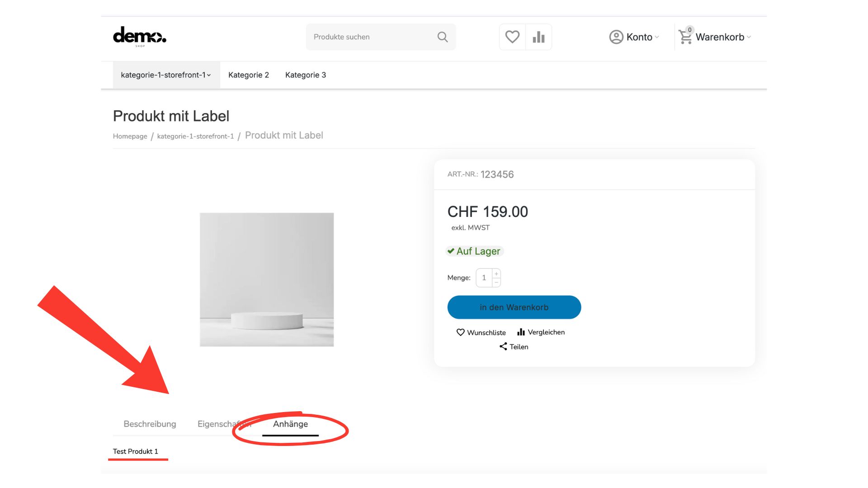The height and width of the screenshot is (488, 868).
Task: Increase quantity with the plus stepper
Action: (x=496, y=274)
